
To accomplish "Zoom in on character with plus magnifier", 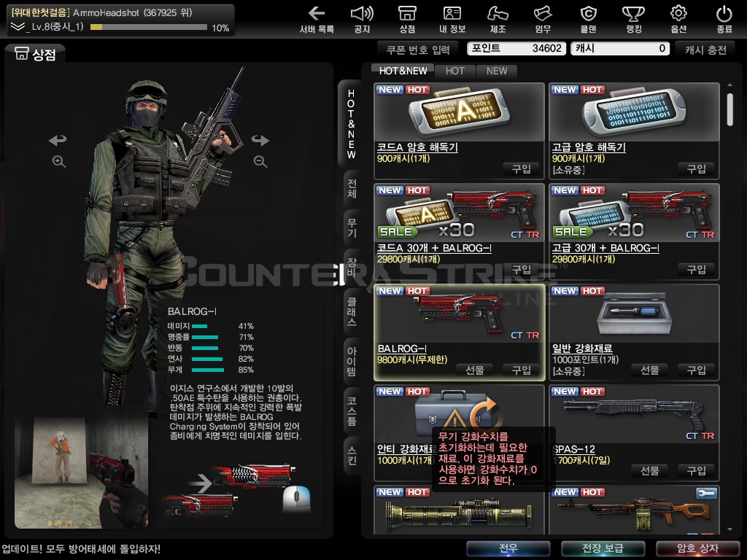I will click(x=59, y=161).
